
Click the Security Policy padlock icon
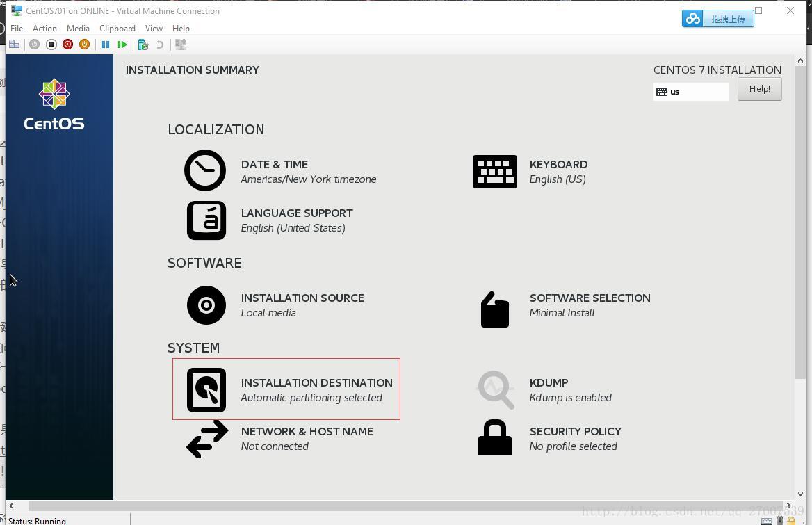(x=494, y=437)
